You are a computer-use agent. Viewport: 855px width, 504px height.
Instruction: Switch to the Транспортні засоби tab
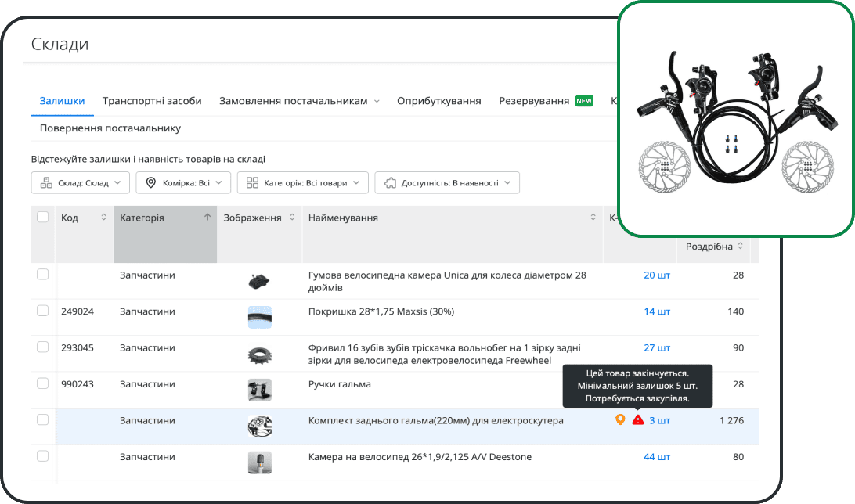[x=151, y=101]
